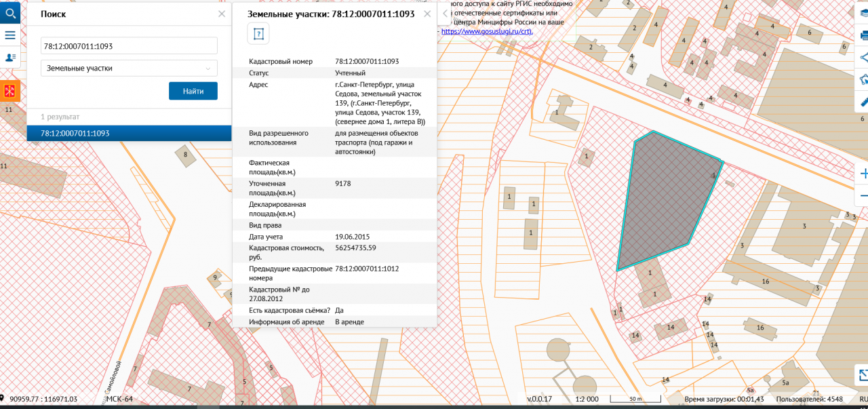
Task: Click the cadastral number search input field
Action: coord(129,46)
